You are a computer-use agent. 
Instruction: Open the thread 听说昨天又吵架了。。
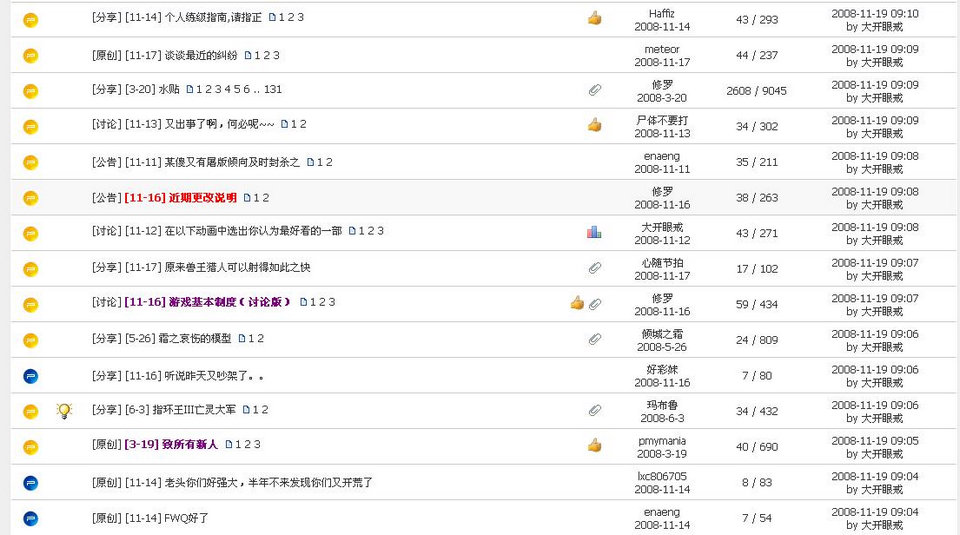[x=194, y=376]
